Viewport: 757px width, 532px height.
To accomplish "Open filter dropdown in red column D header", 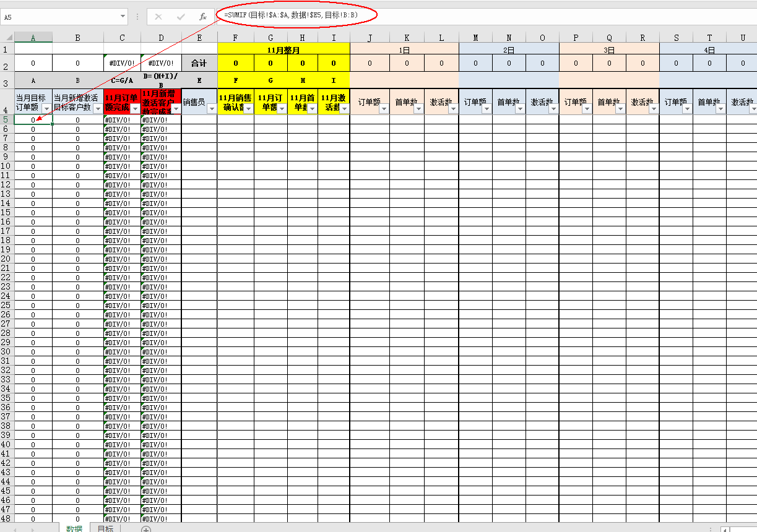I will [176, 108].
